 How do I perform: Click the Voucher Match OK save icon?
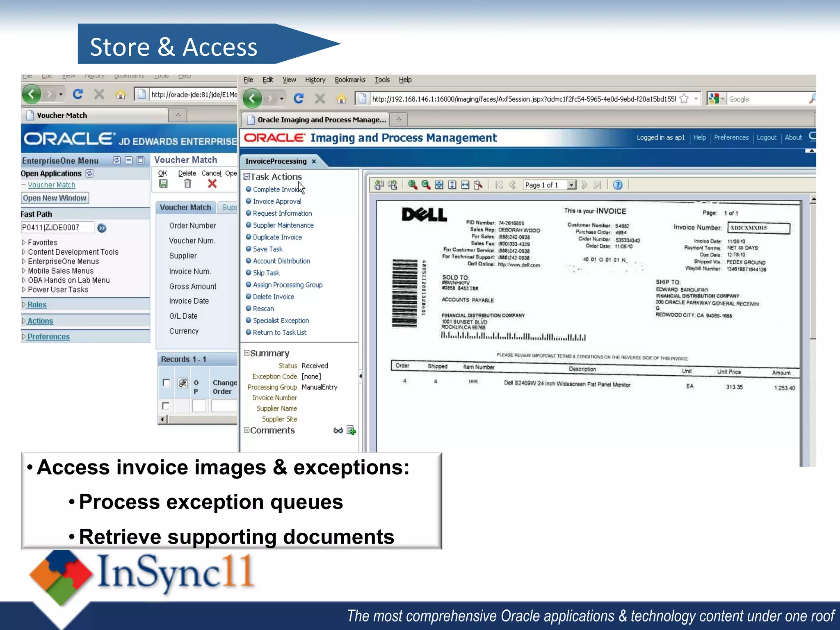(x=163, y=184)
